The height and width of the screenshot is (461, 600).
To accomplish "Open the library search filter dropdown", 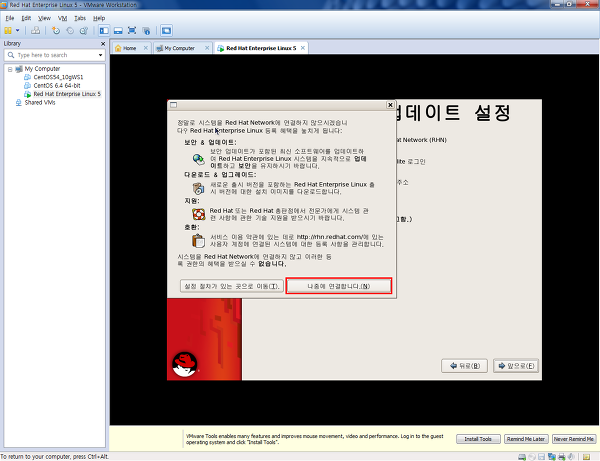I will [x=100, y=55].
